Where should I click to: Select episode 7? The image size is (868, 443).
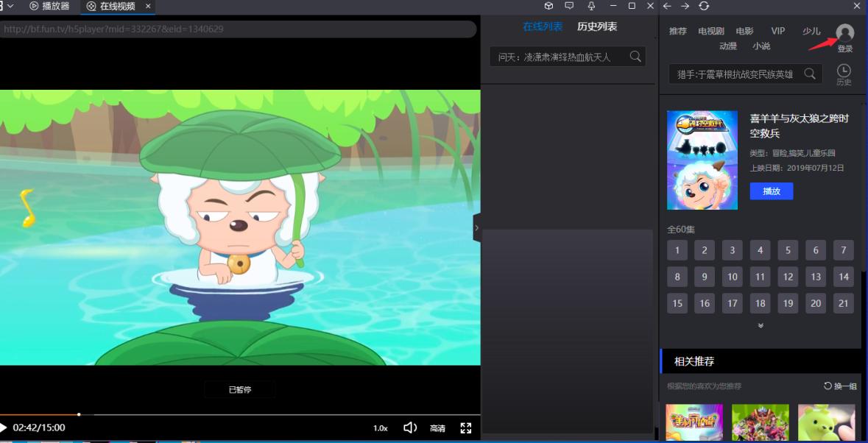(x=844, y=250)
